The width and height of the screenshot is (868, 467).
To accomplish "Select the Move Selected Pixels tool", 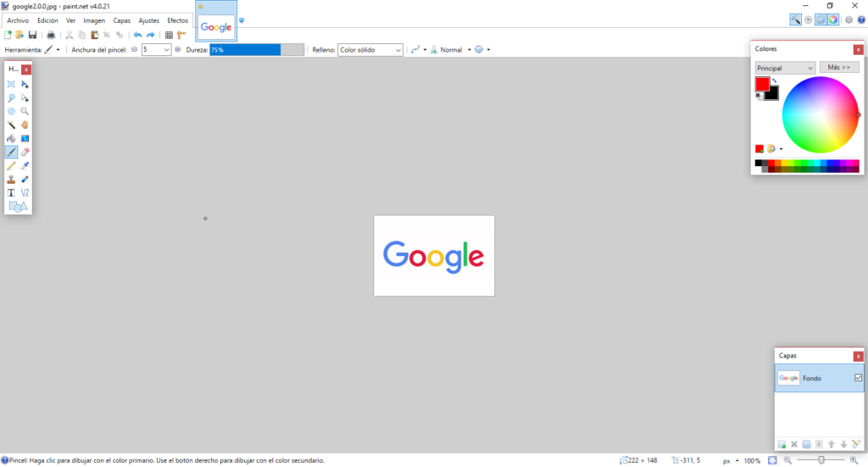I will pyautogui.click(x=25, y=84).
